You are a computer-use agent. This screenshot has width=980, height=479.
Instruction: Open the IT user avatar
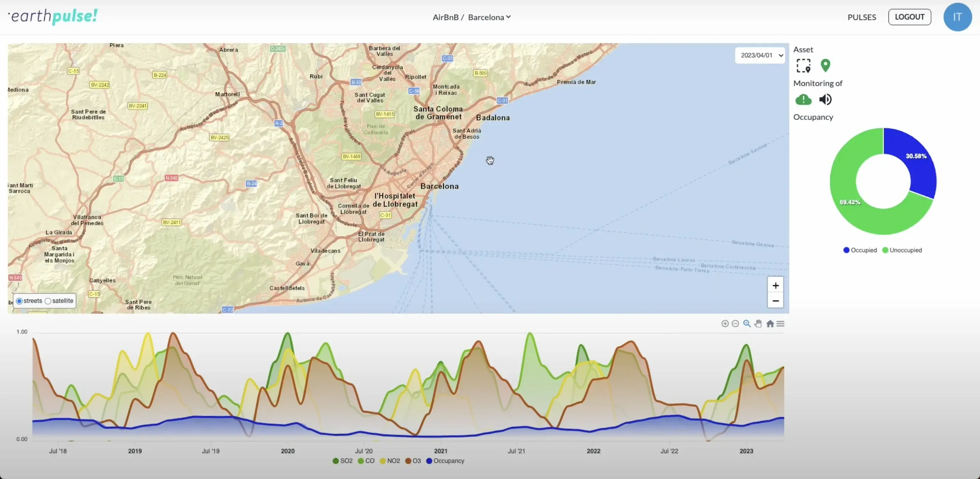pyautogui.click(x=958, y=17)
